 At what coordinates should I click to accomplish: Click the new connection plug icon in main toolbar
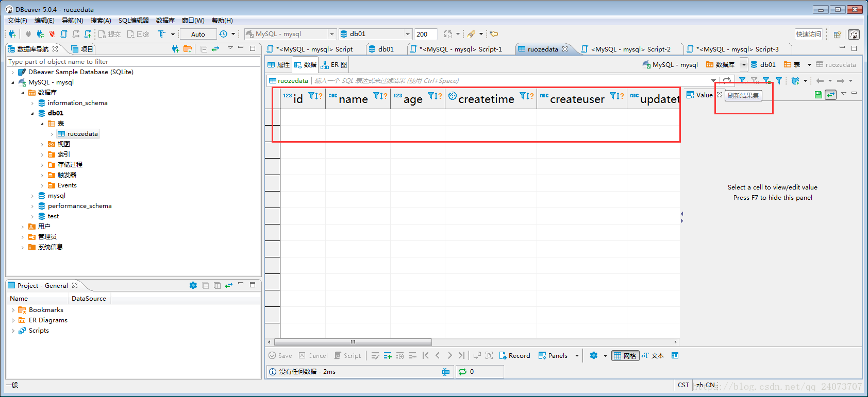pos(12,34)
